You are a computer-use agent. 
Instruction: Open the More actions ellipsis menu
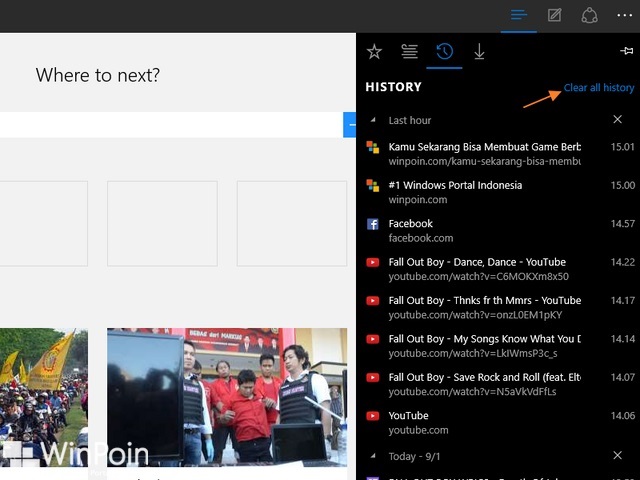coord(624,16)
